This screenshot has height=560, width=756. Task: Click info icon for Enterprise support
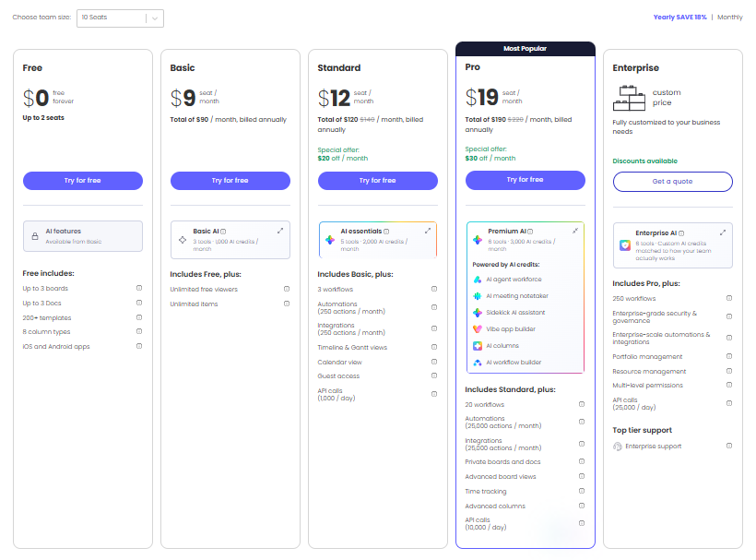coord(729,447)
